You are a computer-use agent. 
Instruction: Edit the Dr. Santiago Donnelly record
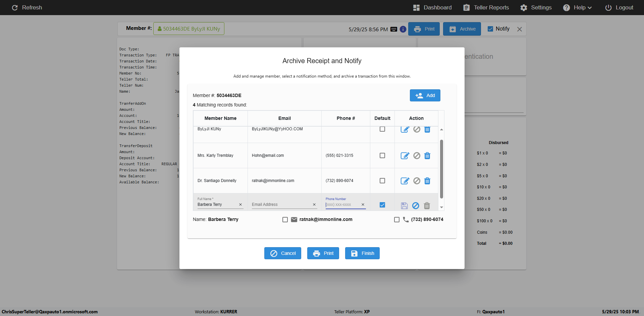(405, 181)
